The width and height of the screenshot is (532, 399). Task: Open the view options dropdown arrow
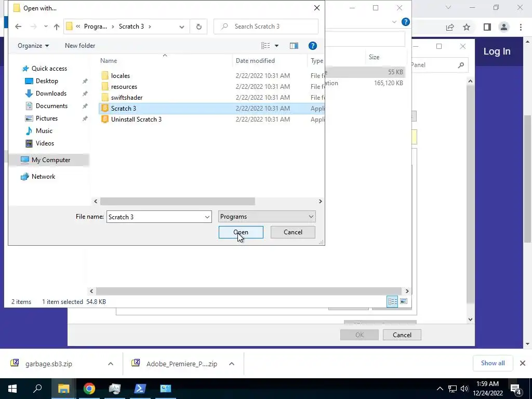[x=276, y=46]
